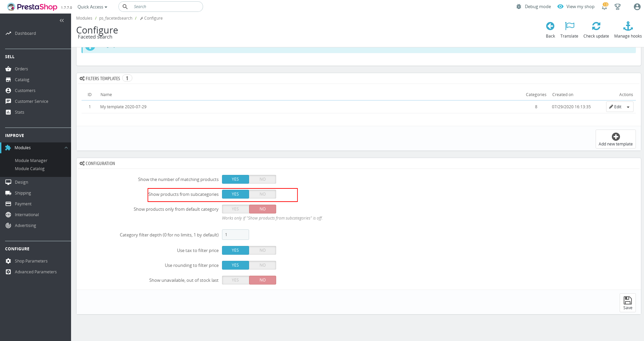The height and width of the screenshot is (341, 644).
Task: Open the user profile avatar icon
Action: (x=637, y=7)
